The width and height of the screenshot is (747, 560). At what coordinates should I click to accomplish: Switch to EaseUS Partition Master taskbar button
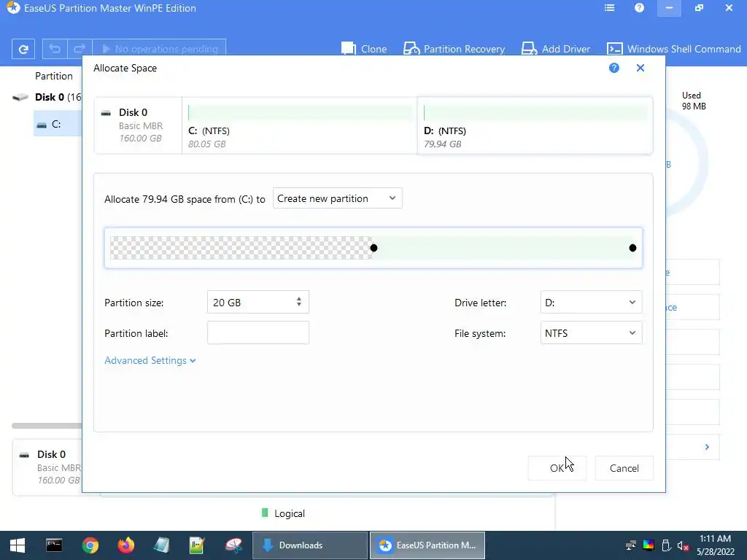[427, 545]
